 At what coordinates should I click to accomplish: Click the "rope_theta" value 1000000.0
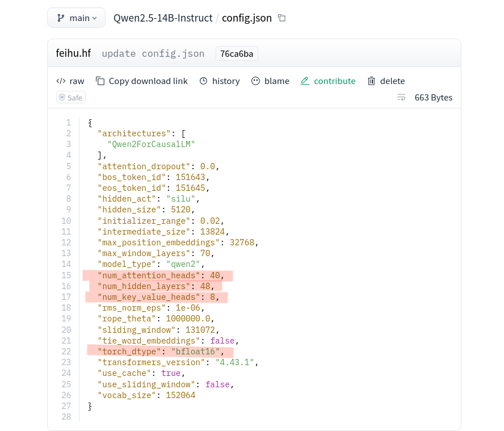(188, 319)
